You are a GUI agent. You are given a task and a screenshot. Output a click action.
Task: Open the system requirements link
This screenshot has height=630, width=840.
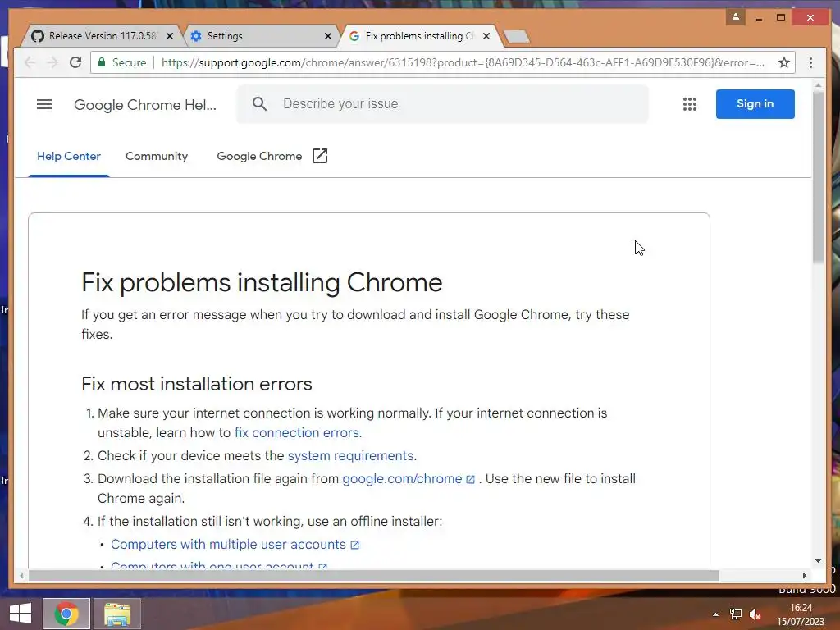(x=350, y=455)
